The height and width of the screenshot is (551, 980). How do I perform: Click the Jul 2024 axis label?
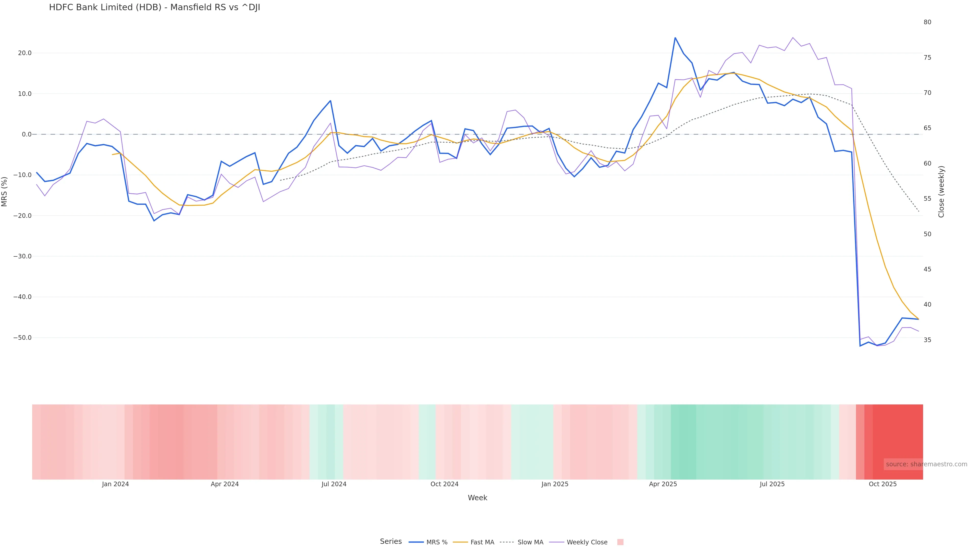[334, 484]
